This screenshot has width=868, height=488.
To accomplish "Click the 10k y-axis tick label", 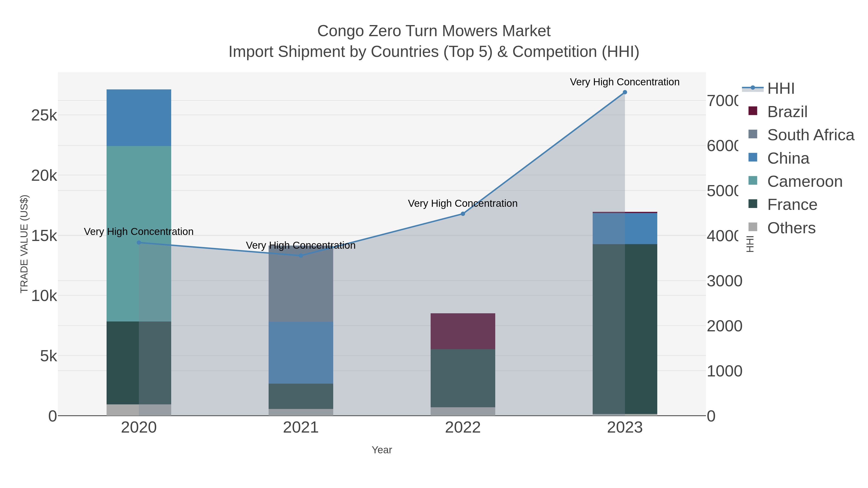I will (x=44, y=296).
